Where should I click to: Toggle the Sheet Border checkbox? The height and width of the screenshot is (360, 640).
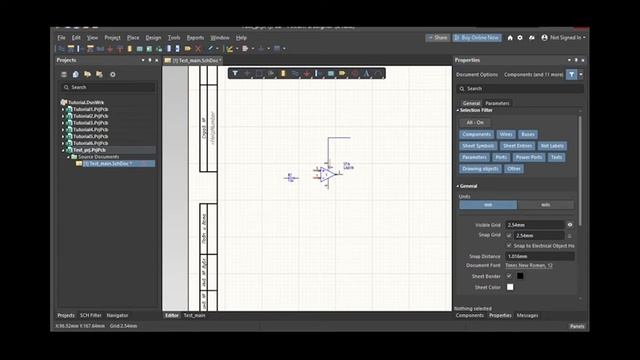click(x=509, y=276)
